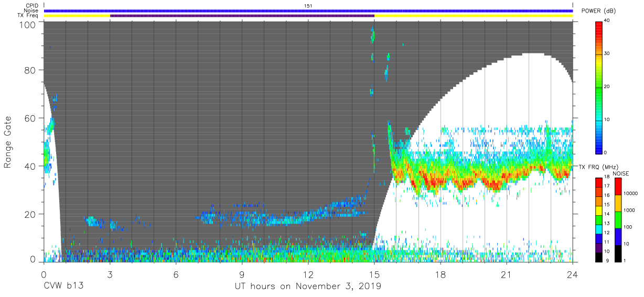Click the x-axis tick label 21
This screenshot has height=297, width=644.
tap(506, 274)
